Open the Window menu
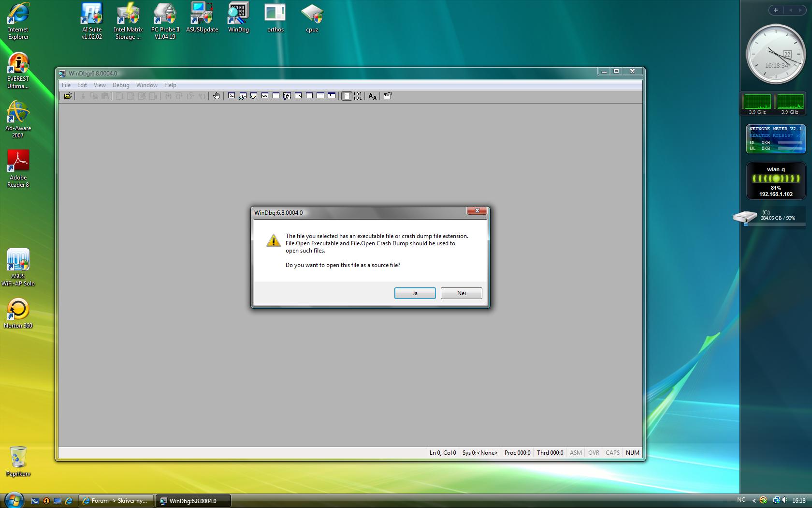The width and height of the screenshot is (812, 508). 146,85
